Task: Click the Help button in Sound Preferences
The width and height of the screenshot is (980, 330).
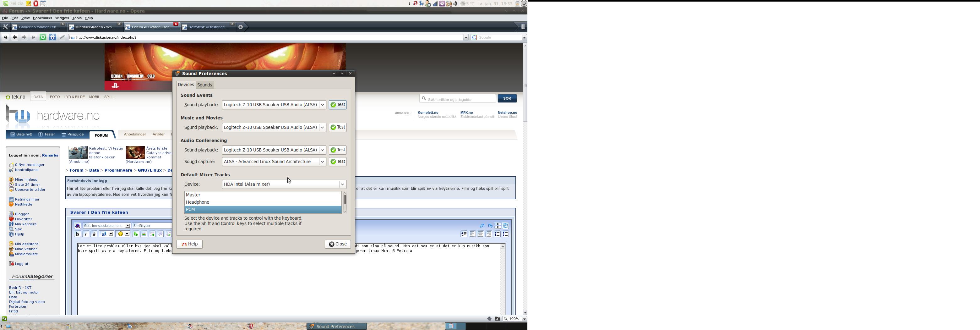Action: [x=189, y=245]
